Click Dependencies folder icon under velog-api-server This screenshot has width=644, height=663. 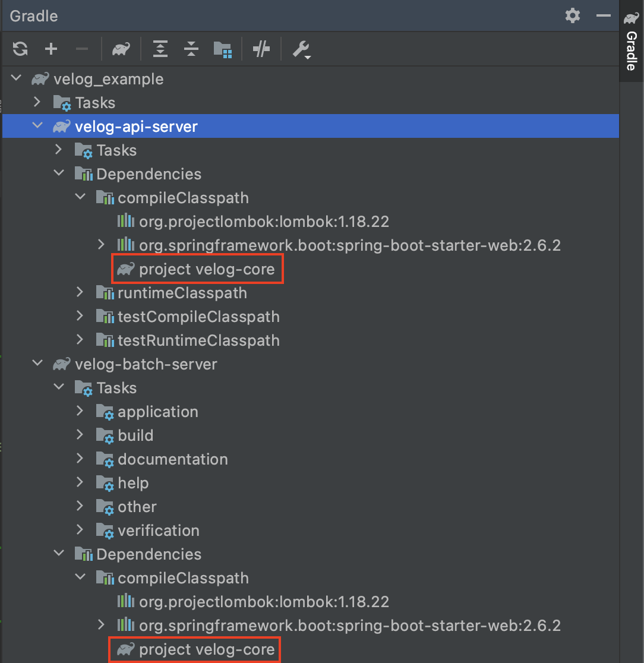pyautogui.click(x=84, y=174)
